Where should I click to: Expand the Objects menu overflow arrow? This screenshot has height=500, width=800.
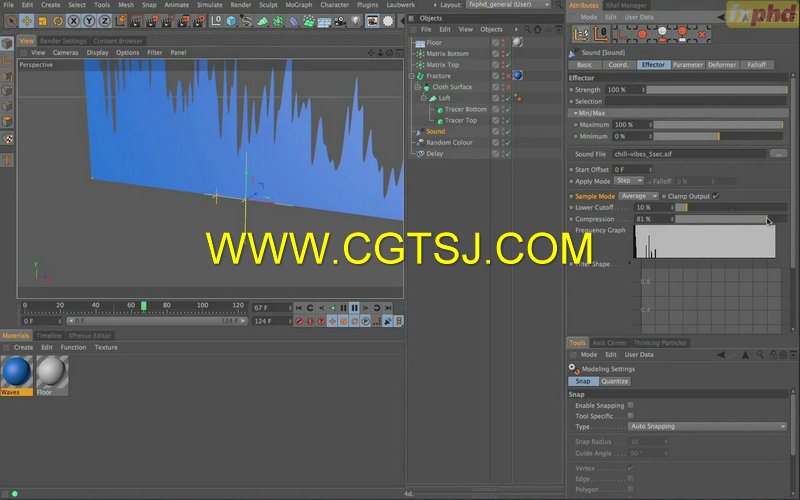click(x=516, y=30)
